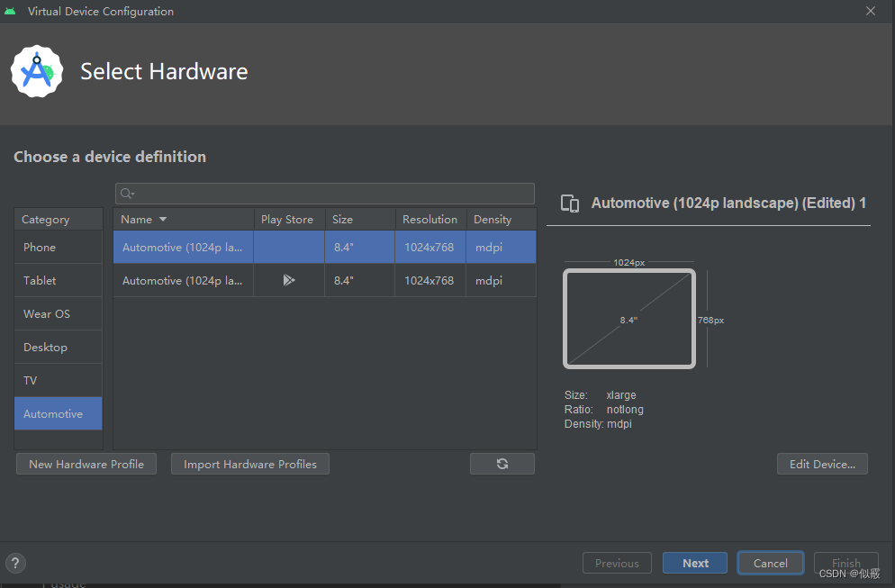Click mdpi density in the second row
Viewport: 895px width, 588px height.
pos(489,280)
